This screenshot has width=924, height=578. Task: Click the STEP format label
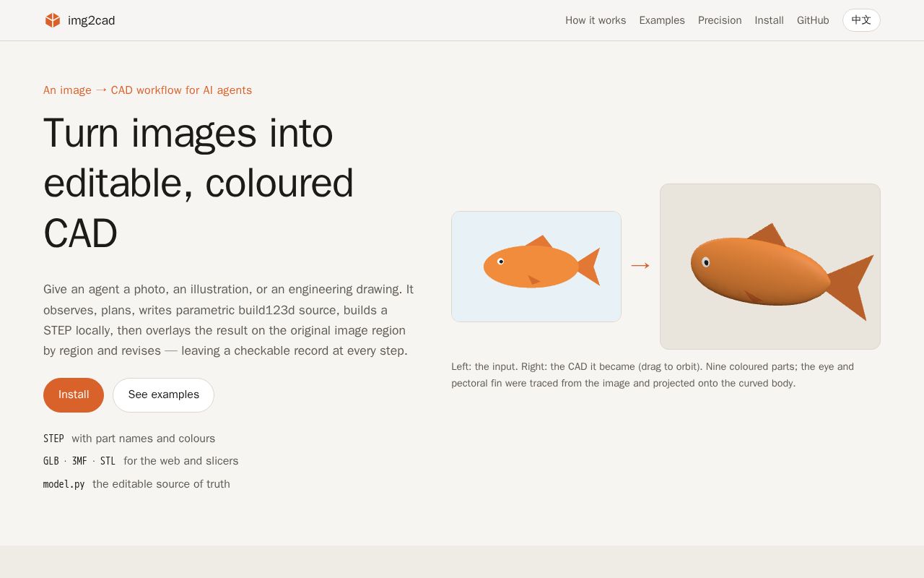click(x=53, y=439)
